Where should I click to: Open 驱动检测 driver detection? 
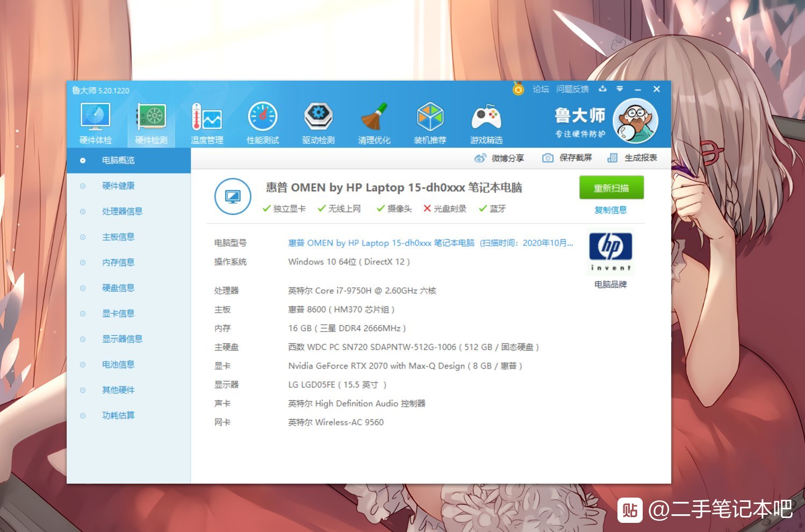pos(319,124)
